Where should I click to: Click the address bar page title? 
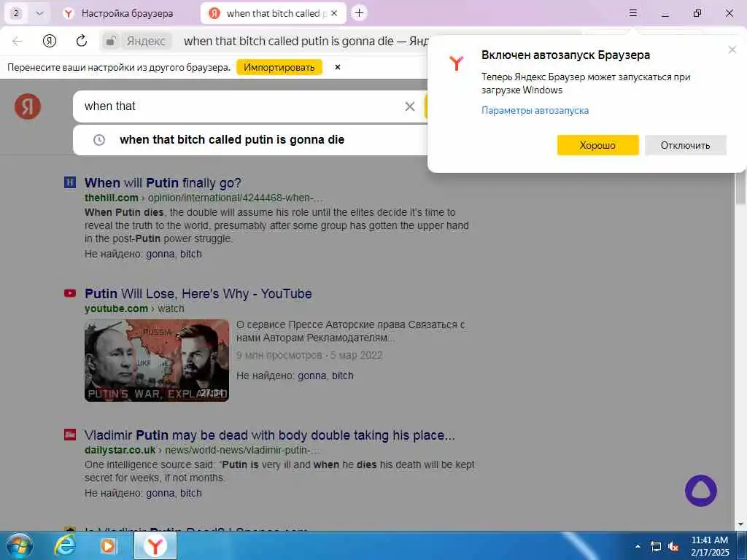[x=306, y=42]
